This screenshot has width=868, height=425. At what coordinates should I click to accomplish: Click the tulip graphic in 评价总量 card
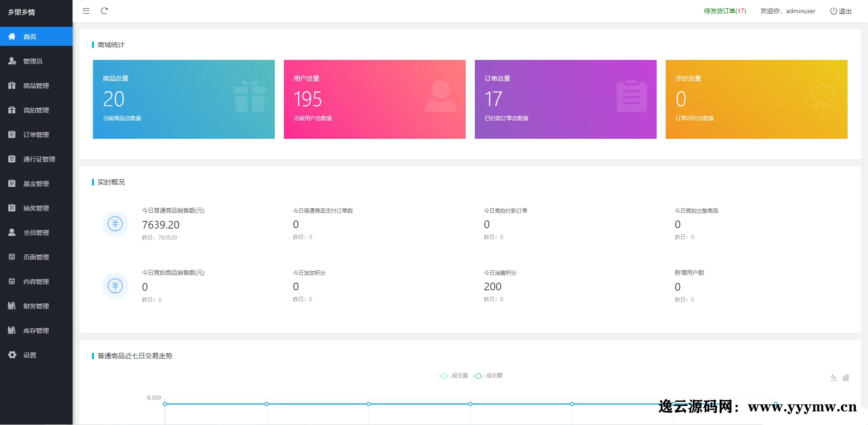click(823, 96)
